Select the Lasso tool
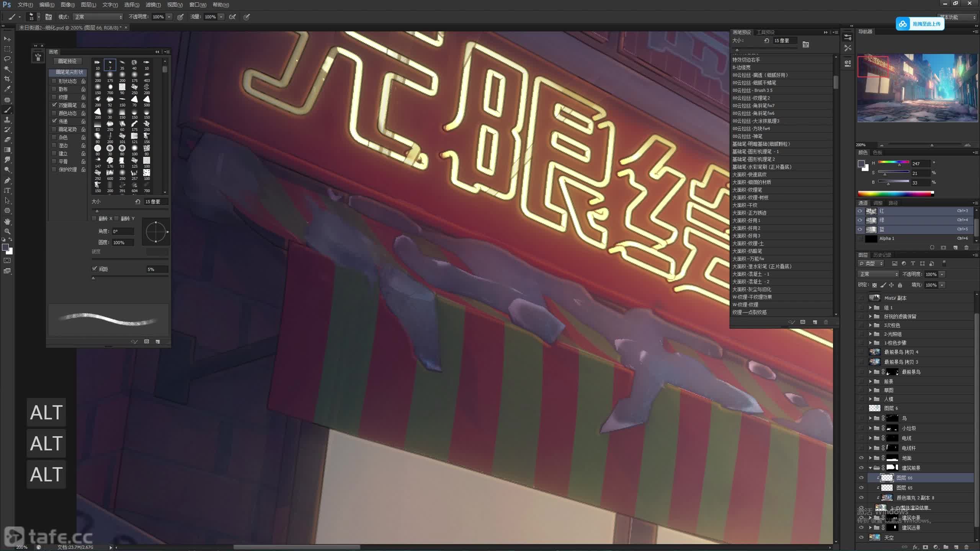980x551 pixels. pyautogui.click(x=7, y=59)
